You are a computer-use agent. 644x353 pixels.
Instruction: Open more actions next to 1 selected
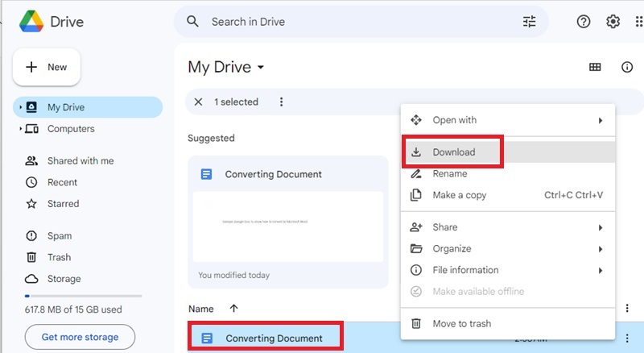281,102
